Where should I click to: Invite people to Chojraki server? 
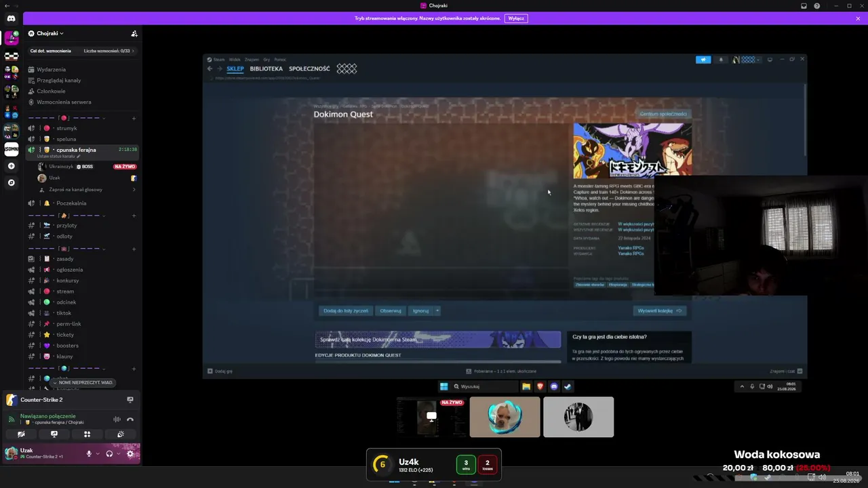point(134,33)
